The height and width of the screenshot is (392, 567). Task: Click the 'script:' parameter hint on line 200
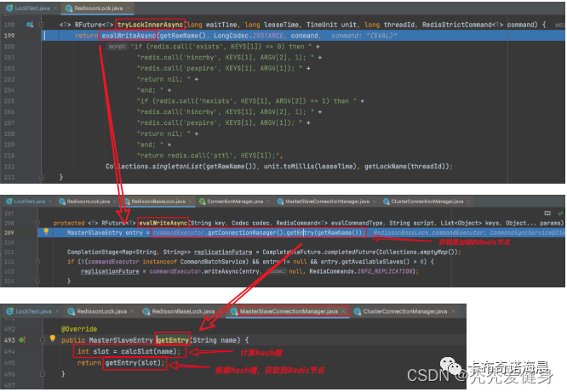click(117, 46)
